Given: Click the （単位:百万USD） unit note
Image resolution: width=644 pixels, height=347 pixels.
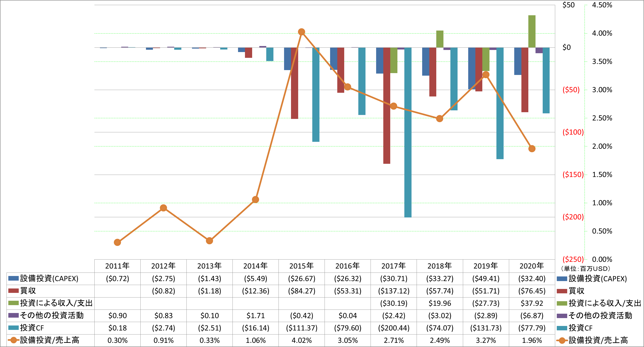Looking at the screenshot, I should point(585,269).
